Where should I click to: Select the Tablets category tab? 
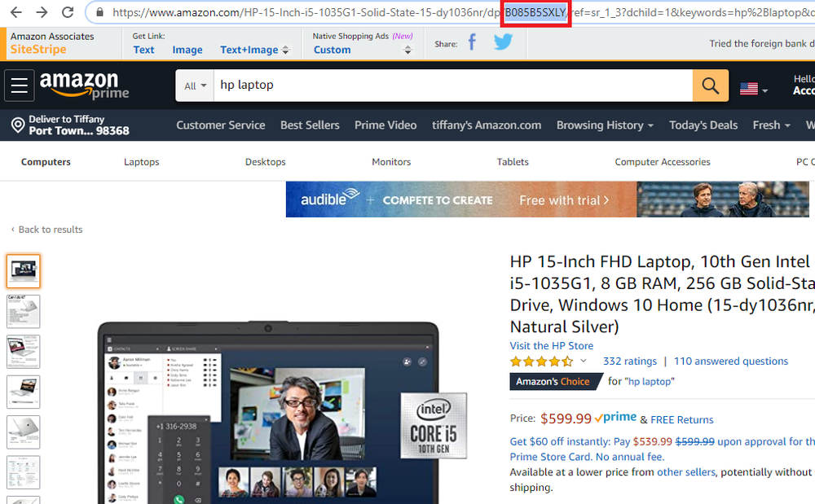click(513, 162)
